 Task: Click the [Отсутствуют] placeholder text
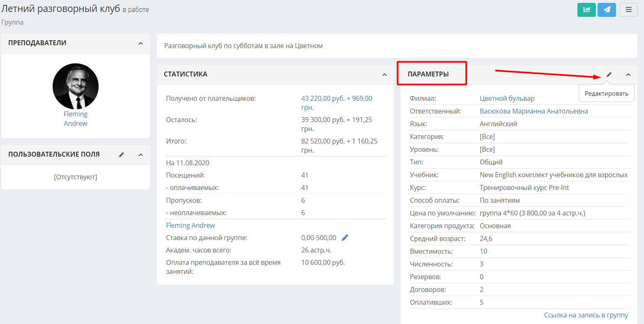tap(76, 177)
